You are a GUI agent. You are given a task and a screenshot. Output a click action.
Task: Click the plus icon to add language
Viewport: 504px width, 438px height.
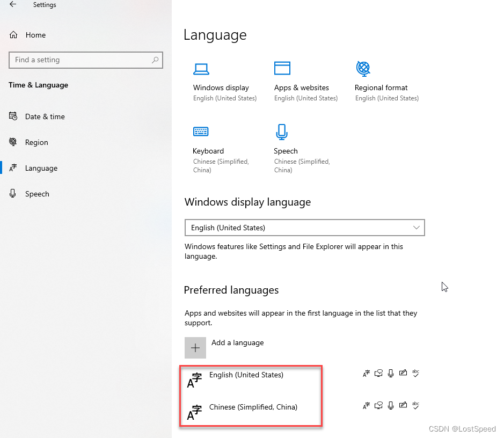coord(195,348)
